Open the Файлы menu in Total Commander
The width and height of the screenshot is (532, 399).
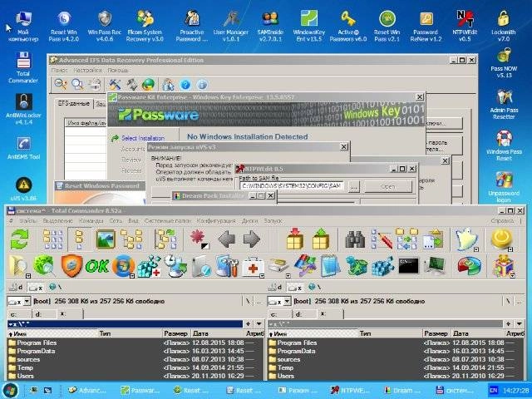coord(27,221)
